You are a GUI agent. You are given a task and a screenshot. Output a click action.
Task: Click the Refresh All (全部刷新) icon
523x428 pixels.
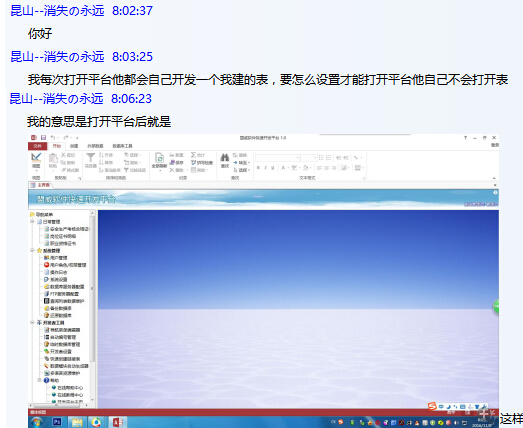tap(159, 158)
